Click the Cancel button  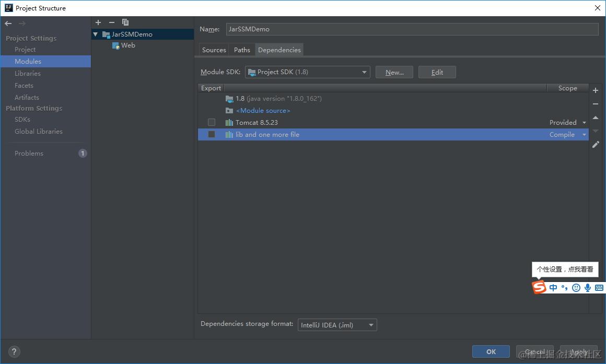(535, 351)
